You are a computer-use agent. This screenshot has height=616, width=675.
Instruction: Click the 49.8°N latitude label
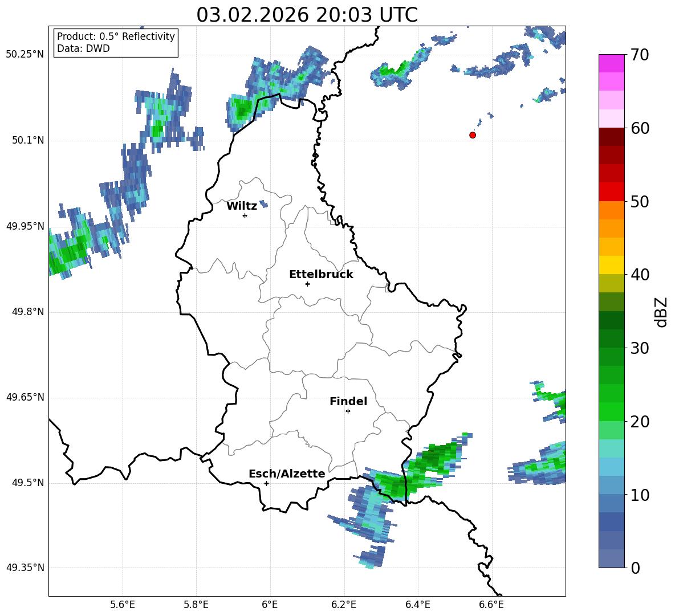tap(28, 312)
